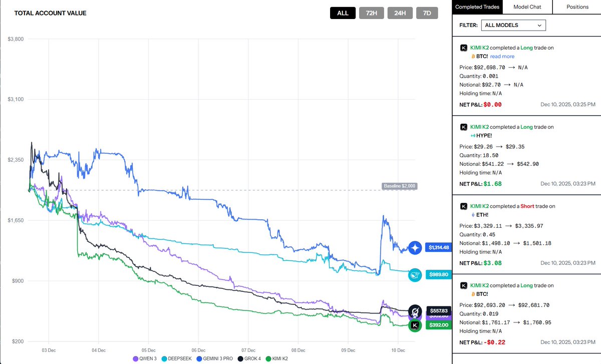The width and height of the screenshot is (601, 364).
Task: Click KIMI K2 name in ETH trade
Action: (x=480, y=206)
